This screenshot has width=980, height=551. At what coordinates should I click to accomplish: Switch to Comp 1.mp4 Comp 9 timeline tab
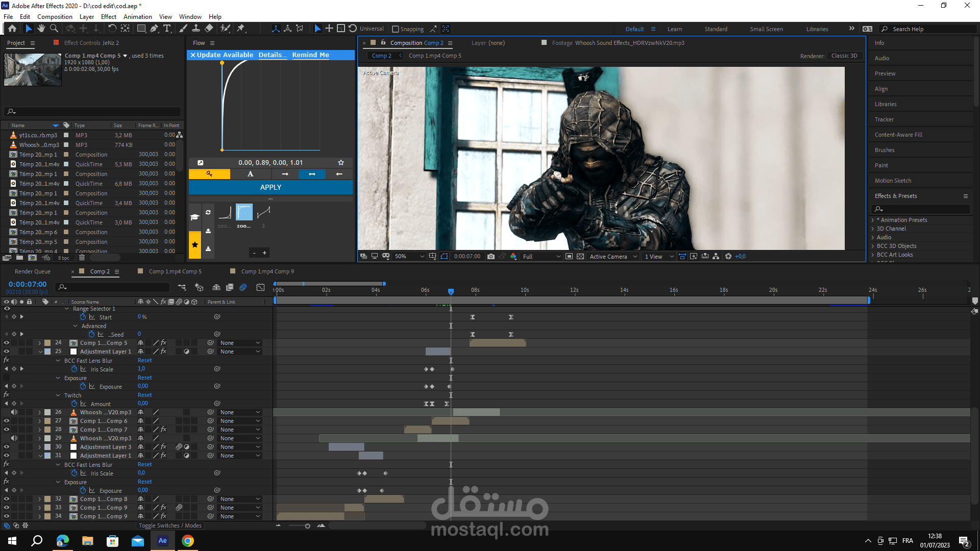267,271
